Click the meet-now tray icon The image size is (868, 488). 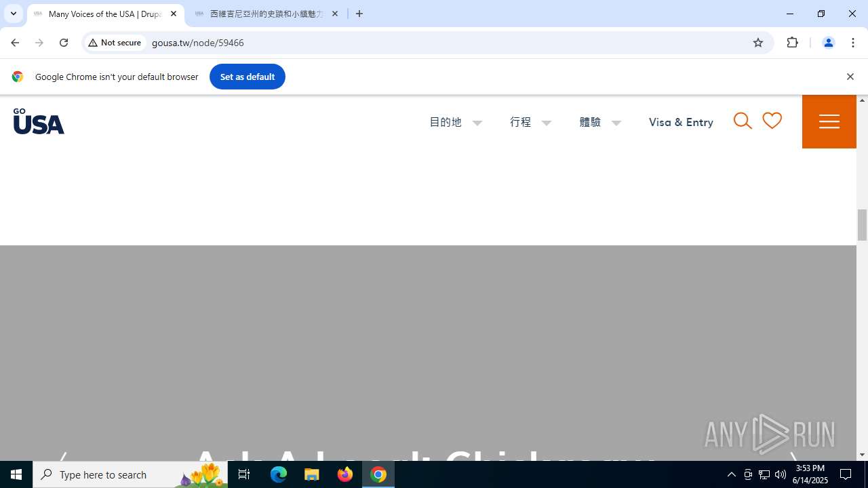tap(748, 474)
